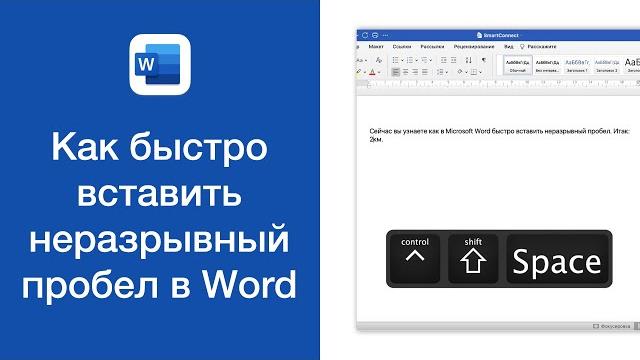
Task: Open the borders dropdown arrow
Action: pos(480,73)
